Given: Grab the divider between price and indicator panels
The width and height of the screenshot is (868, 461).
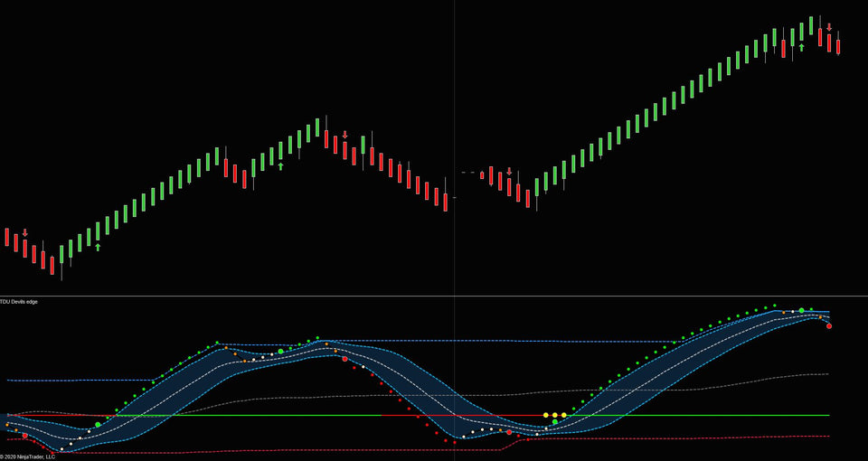Looking at the screenshot, I should pos(434,296).
